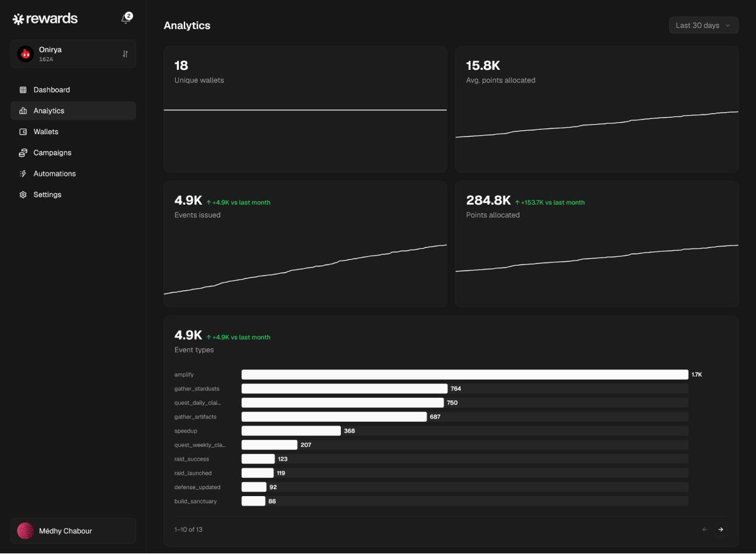The height and width of the screenshot is (554, 756).
Task: Click the Automations lightning icon
Action: [23, 174]
